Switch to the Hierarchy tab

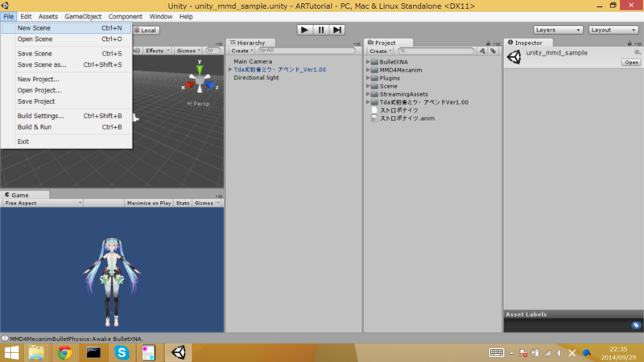tap(250, 43)
